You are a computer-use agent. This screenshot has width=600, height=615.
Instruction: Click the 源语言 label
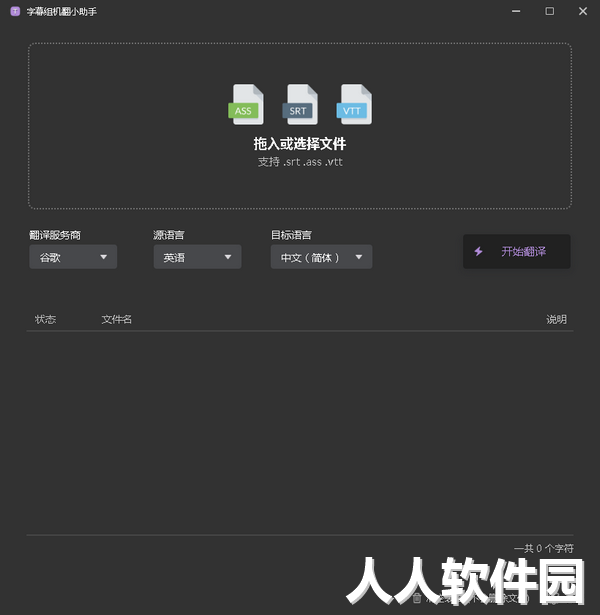[169, 235]
